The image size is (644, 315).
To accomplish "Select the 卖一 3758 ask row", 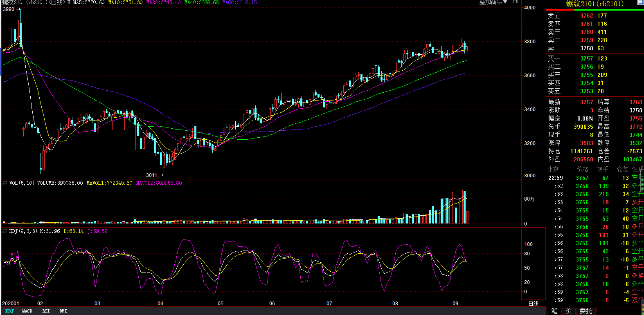I will pyautogui.click(x=595, y=48).
